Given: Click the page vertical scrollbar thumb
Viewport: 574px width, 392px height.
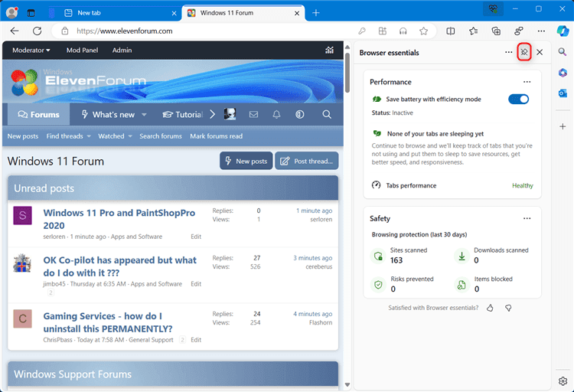Looking at the screenshot, I should (347, 73).
